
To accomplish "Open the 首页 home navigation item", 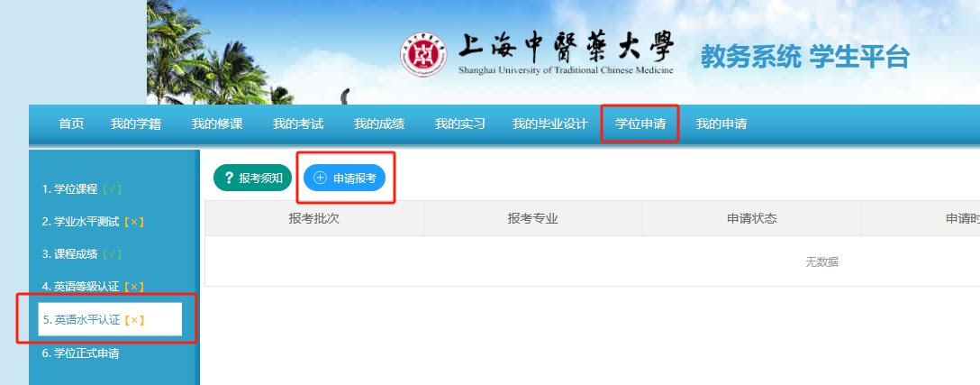I will coord(71,124).
